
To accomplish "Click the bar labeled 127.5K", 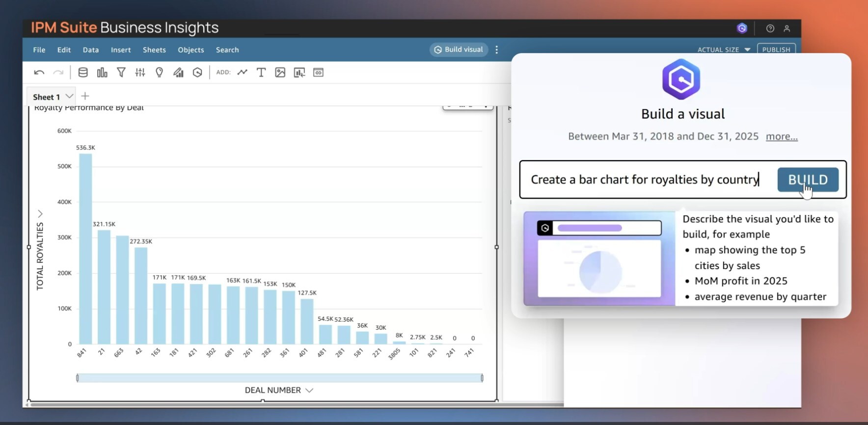I will coord(307,321).
